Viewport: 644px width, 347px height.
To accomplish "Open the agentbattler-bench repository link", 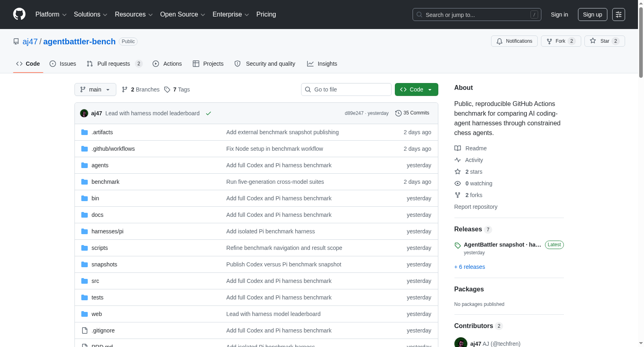I will 79,42.
